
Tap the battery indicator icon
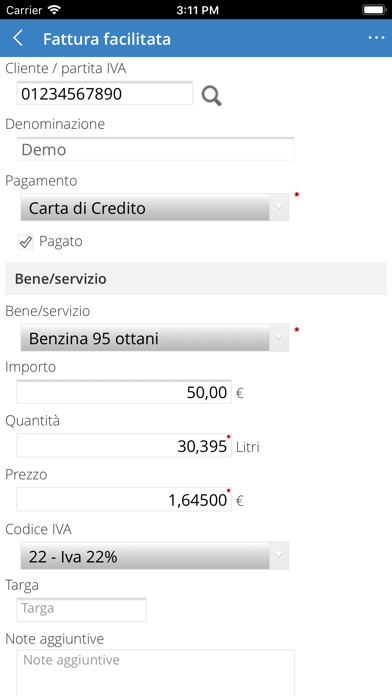374,9
